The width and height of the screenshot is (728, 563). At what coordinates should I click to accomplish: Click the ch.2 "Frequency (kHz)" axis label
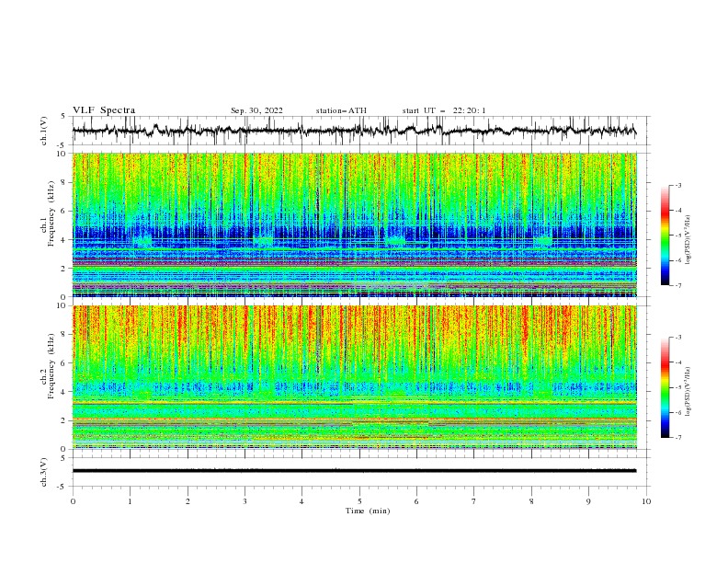point(51,365)
